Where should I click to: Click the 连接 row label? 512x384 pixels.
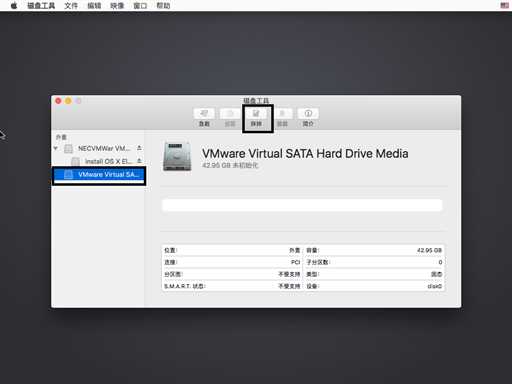[171, 262]
